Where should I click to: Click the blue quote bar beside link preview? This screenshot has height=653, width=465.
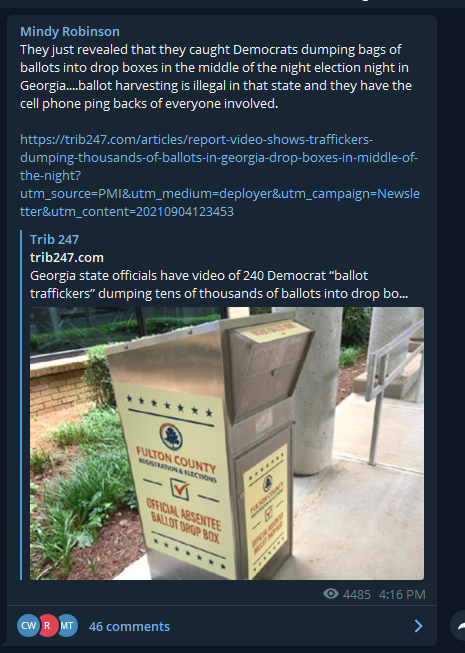(x=21, y=406)
